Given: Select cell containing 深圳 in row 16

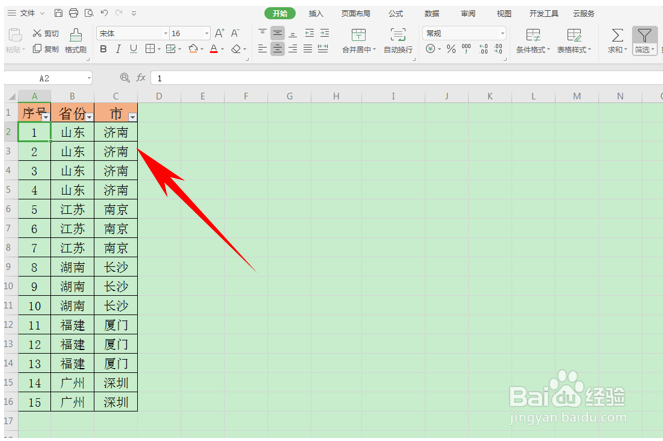Looking at the screenshot, I should [116, 402].
